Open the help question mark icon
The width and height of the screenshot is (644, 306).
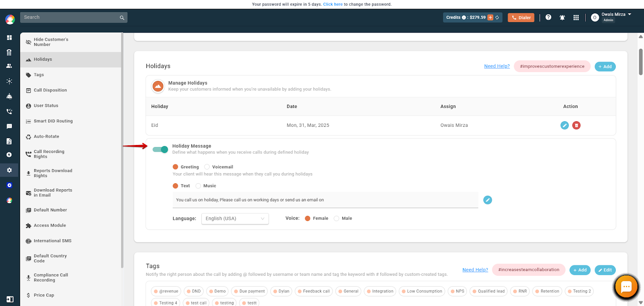coord(548,17)
